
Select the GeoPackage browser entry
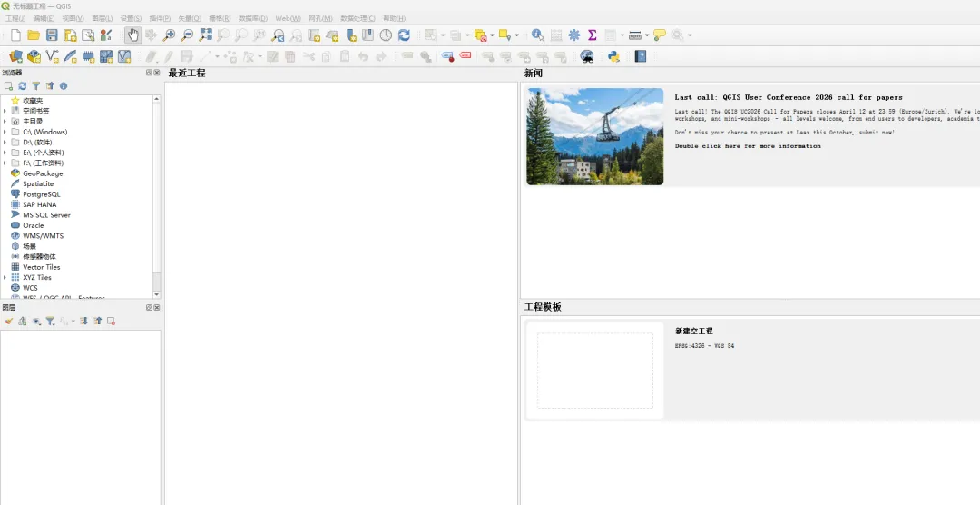coord(43,173)
